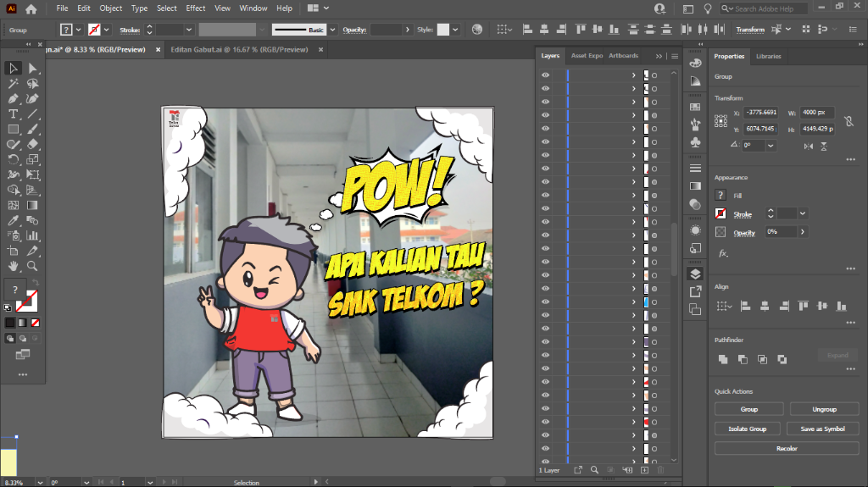Open the Swatches panel icon
This screenshot has width=868, height=487.
click(x=695, y=107)
